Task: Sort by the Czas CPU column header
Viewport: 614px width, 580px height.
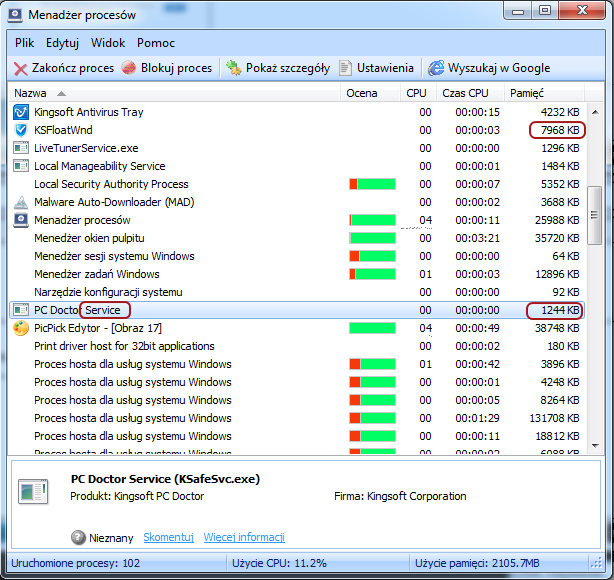Action: tap(470, 93)
